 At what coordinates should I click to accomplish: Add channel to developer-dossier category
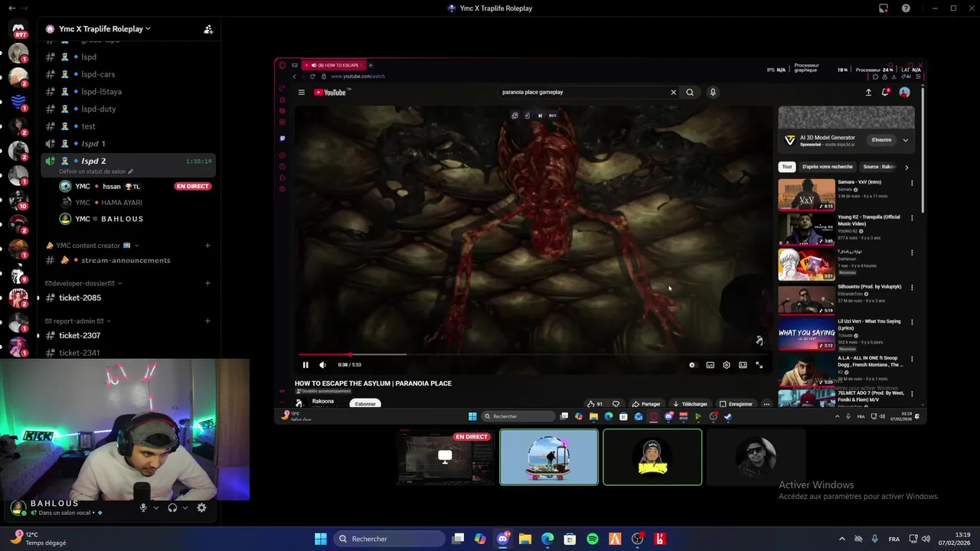[x=207, y=283]
